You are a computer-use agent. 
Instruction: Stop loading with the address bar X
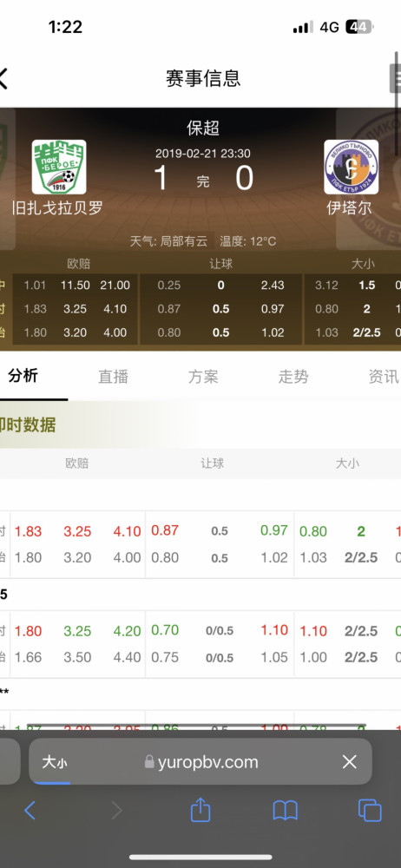click(x=350, y=762)
